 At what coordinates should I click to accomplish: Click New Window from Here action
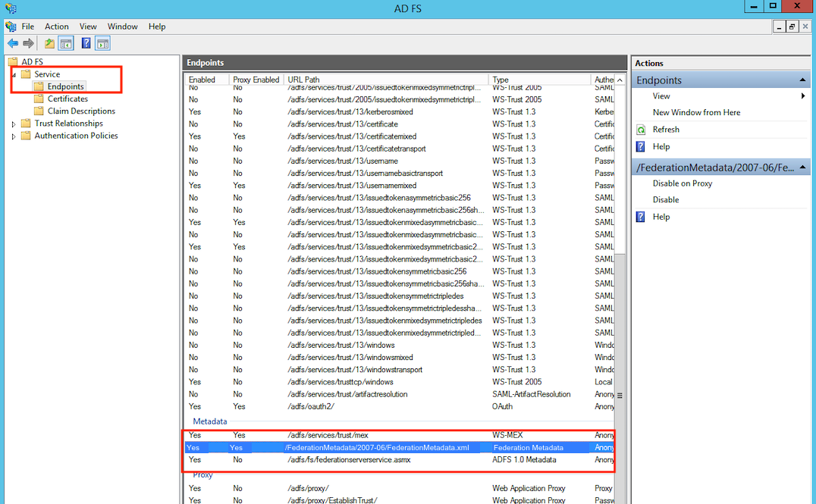coord(696,112)
